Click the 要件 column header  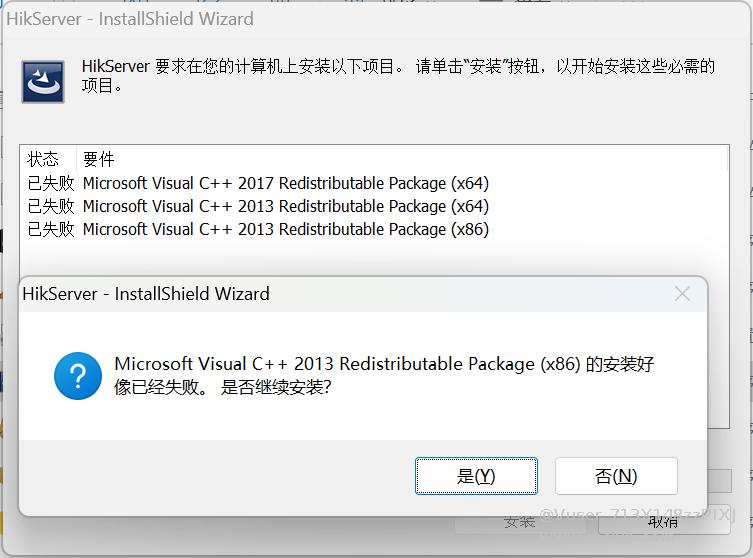point(98,159)
